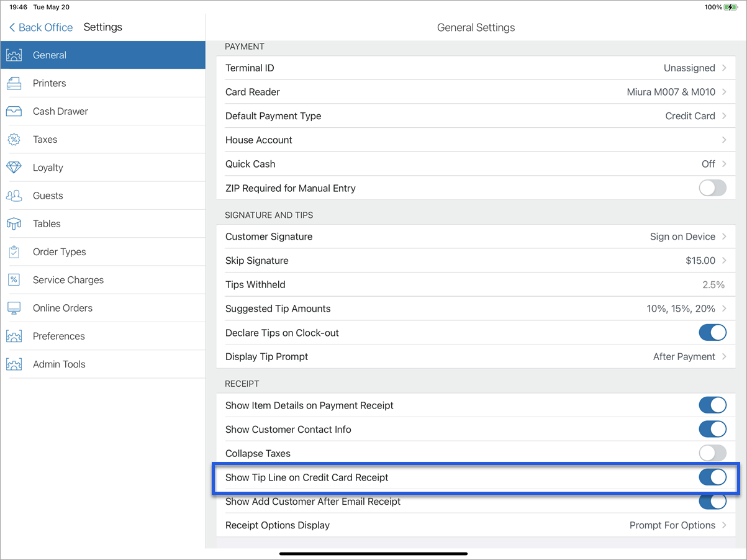
Task: Toggle Show Customer Contact Info switch
Action: (x=712, y=430)
